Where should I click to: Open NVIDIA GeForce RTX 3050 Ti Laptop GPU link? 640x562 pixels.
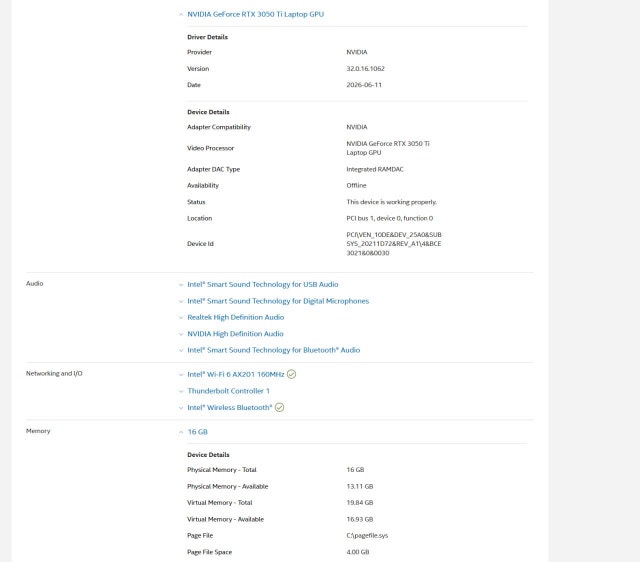pos(256,14)
